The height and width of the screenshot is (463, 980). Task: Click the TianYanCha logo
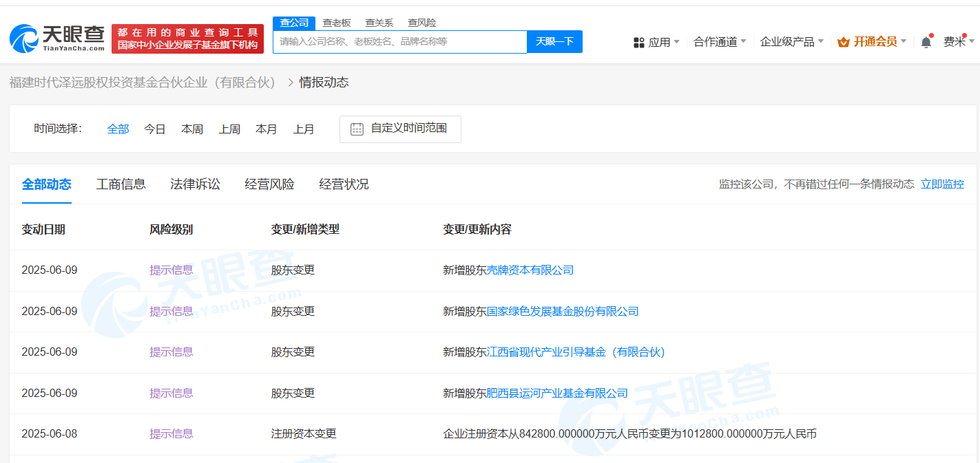(x=57, y=39)
